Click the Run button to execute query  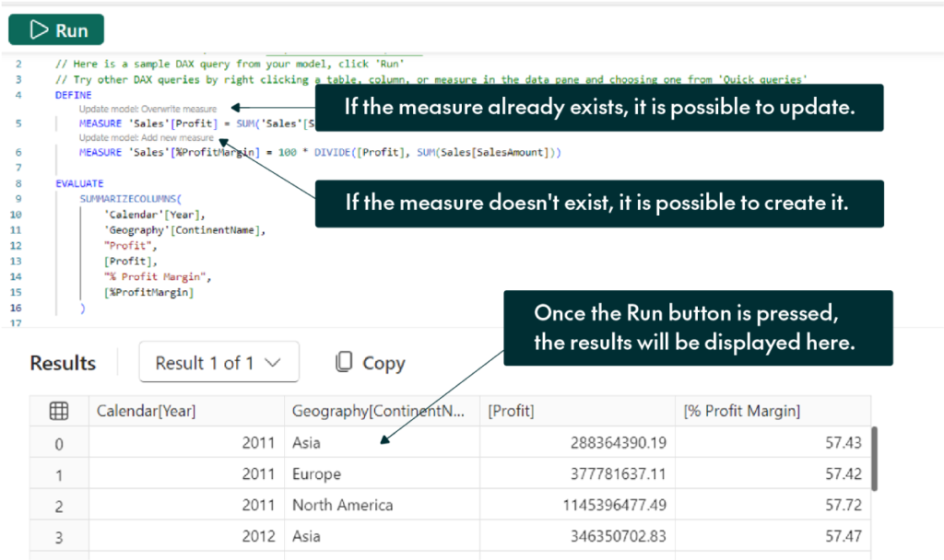[x=56, y=29]
